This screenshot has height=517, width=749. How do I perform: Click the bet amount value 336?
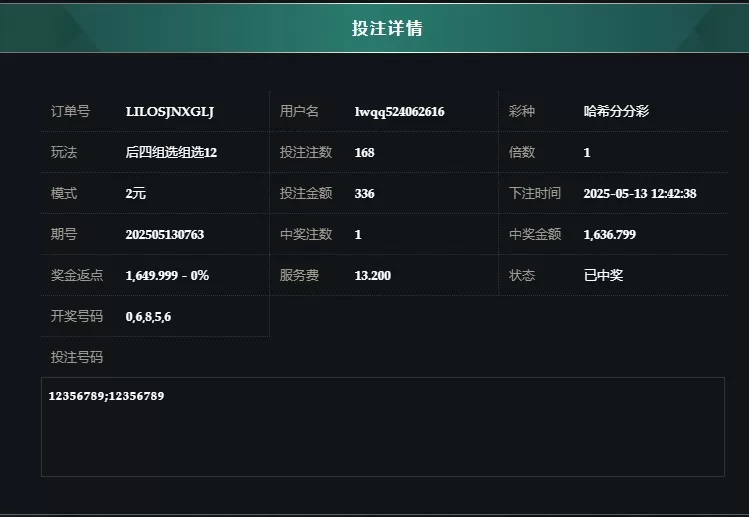pos(364,194)
